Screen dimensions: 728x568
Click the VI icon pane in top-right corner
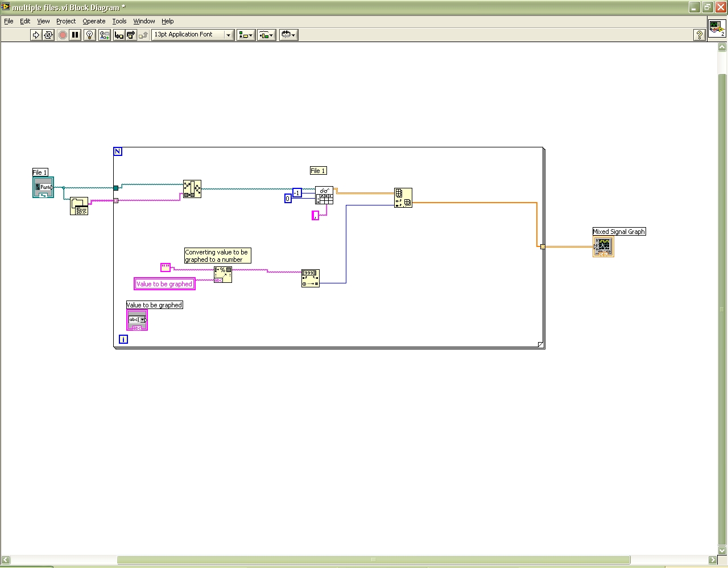click(x=717, y=28)
